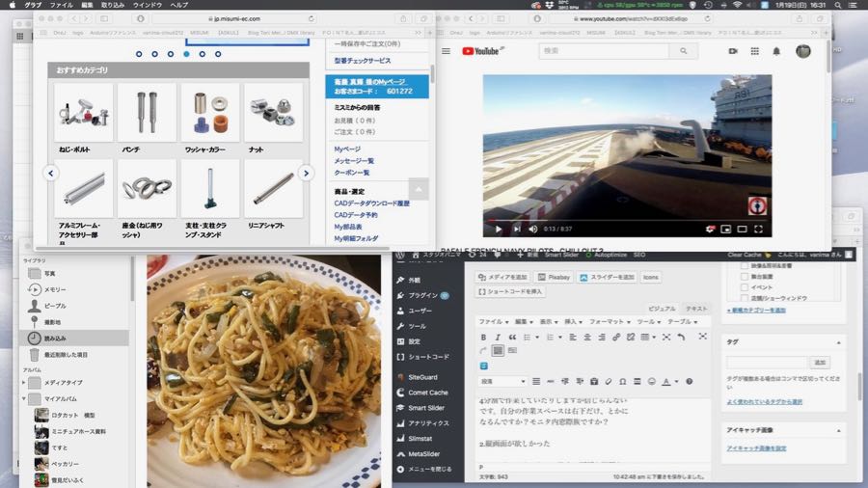Click help question mark icon in editor

pos(689,381)
